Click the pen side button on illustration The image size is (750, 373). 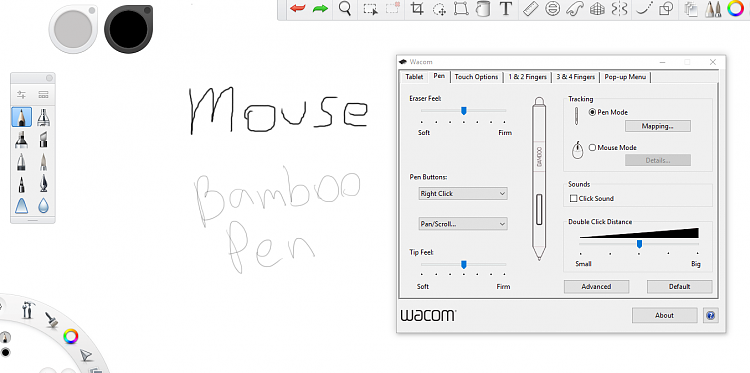[x=539, y=209]
